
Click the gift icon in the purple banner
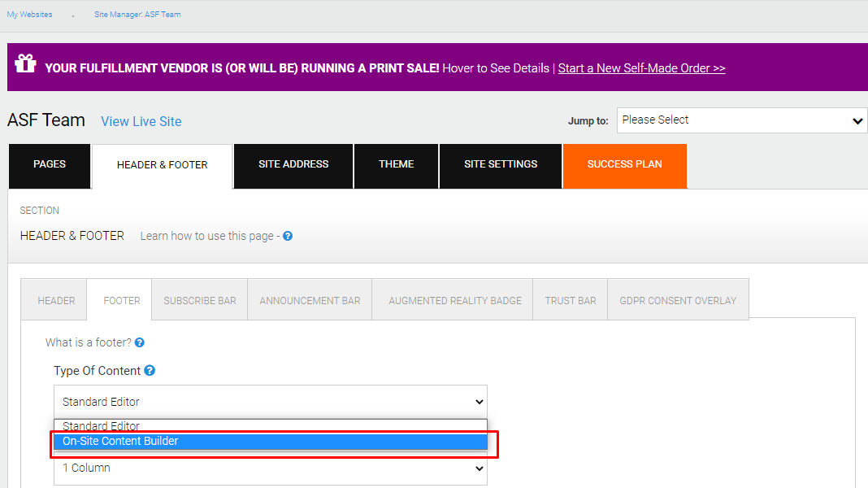[x=25, y=63]
